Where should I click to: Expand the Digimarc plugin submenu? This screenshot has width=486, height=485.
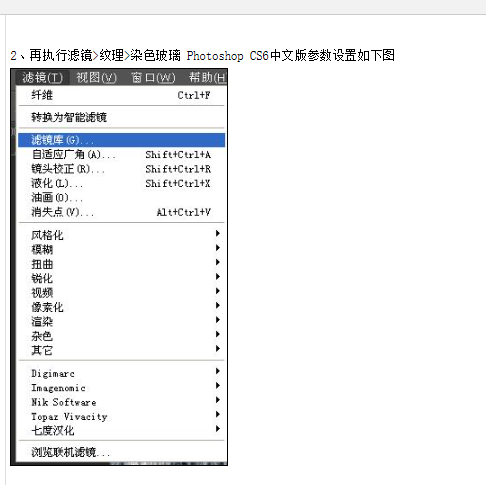click(x=122, y=373)
